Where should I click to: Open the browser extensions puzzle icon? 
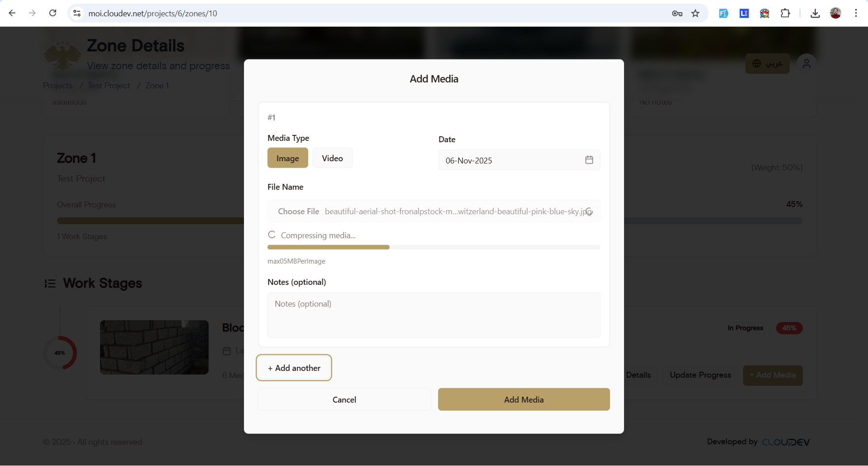coord(785,13)
